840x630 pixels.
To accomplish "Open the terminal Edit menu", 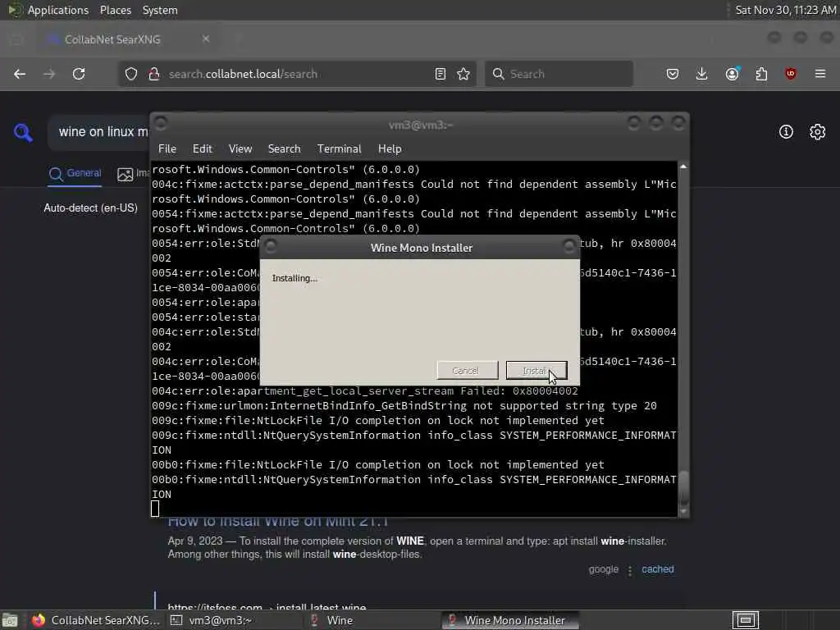I will [x=202, y=149].
